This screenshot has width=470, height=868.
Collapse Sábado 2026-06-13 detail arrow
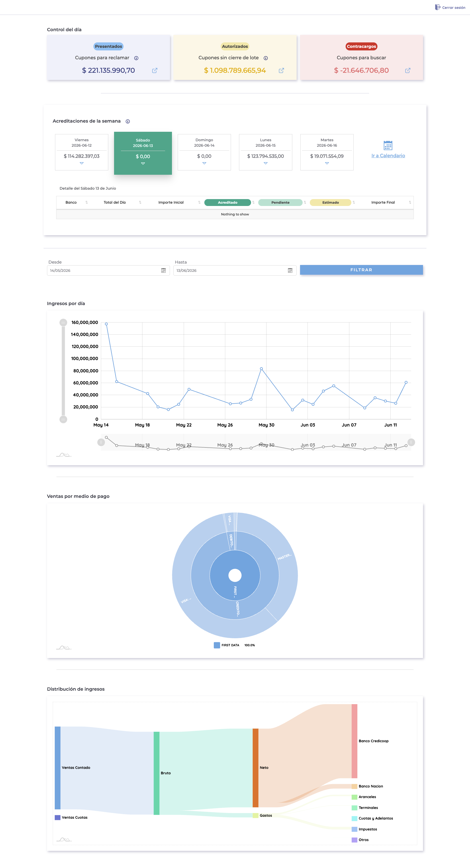coord(143,163)
